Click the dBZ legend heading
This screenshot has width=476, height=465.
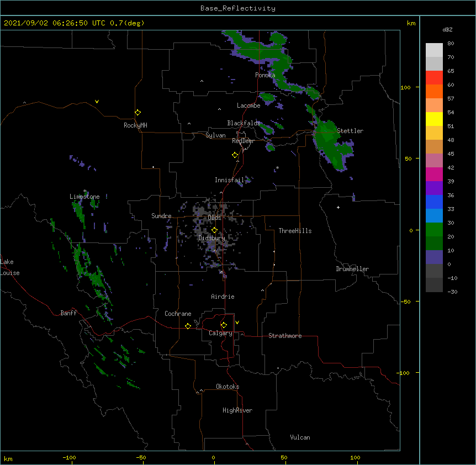tap(447, 30)
